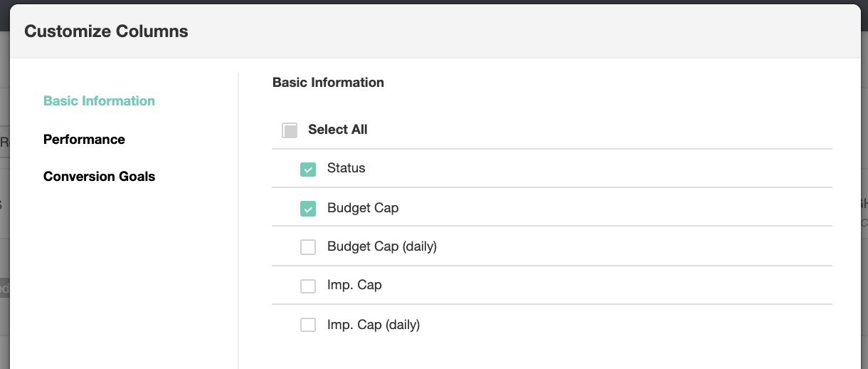Click the Basic Information section heading
The image size is (868, 369).
[328, 82]
